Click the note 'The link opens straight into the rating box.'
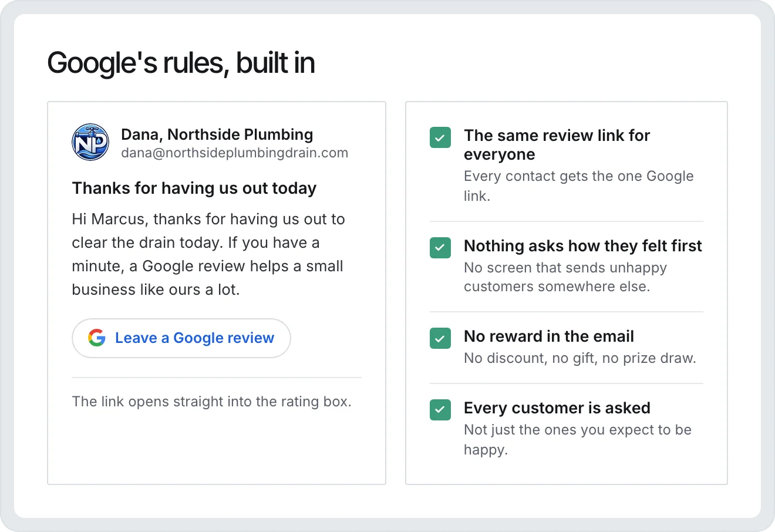 211,402
